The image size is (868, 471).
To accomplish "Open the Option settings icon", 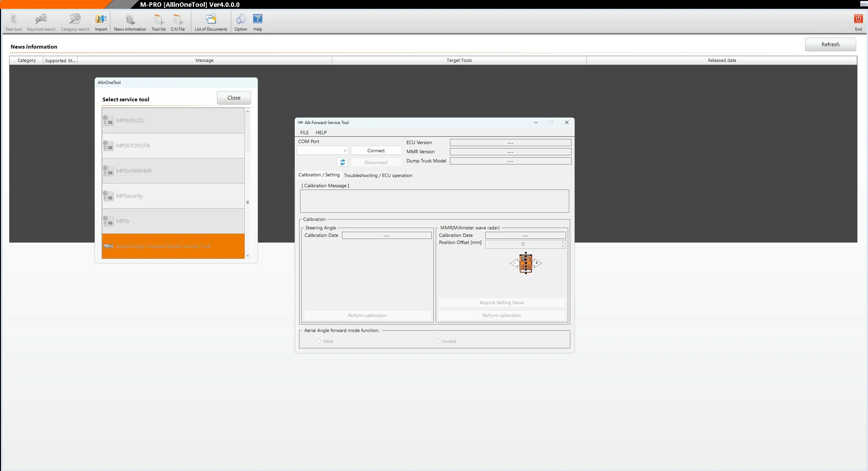I will coord(241,22).
